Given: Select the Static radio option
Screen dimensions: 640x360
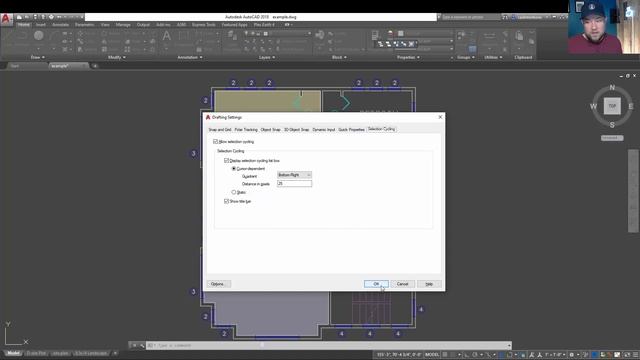Looking at the screenshot, I should point(234,192).
